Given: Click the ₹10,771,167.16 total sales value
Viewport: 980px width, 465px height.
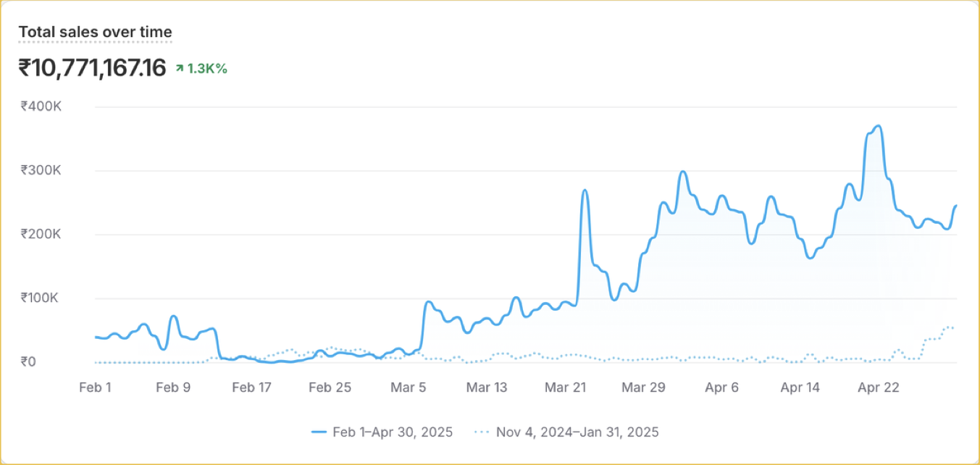Looking at the screenshot, I should [92, 68].
